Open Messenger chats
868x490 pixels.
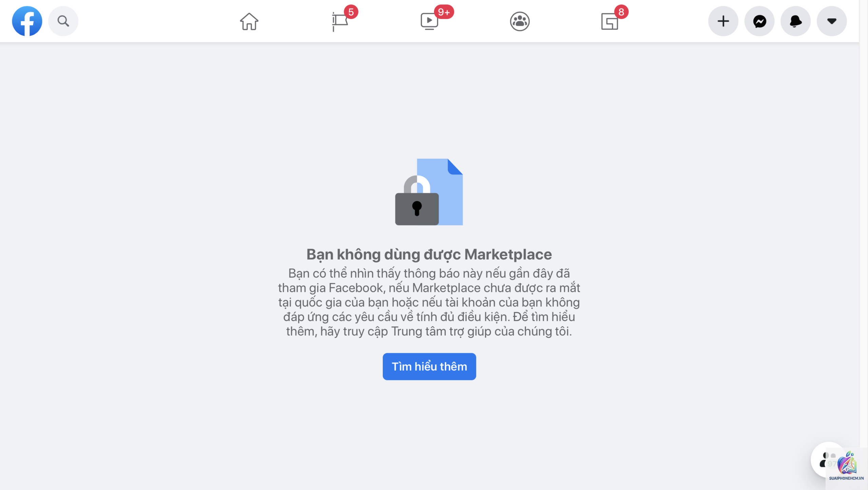[x=759, y=21]
